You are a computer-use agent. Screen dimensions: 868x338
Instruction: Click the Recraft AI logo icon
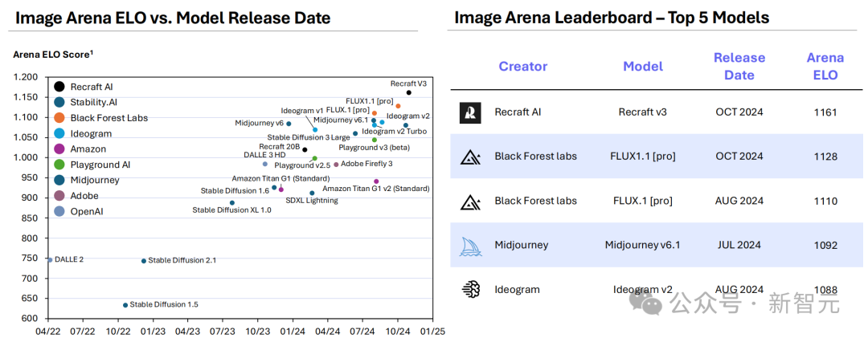470,112
